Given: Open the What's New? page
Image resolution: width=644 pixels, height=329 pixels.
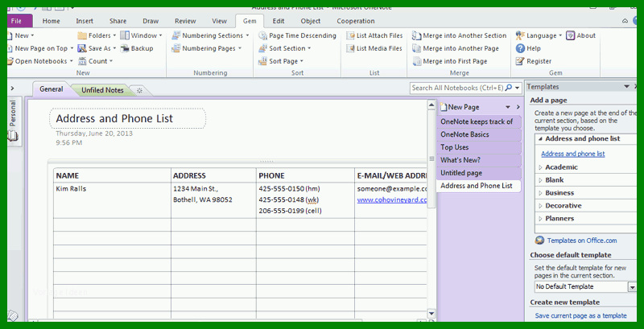Looking at the screenshot, I should (478, 160).
